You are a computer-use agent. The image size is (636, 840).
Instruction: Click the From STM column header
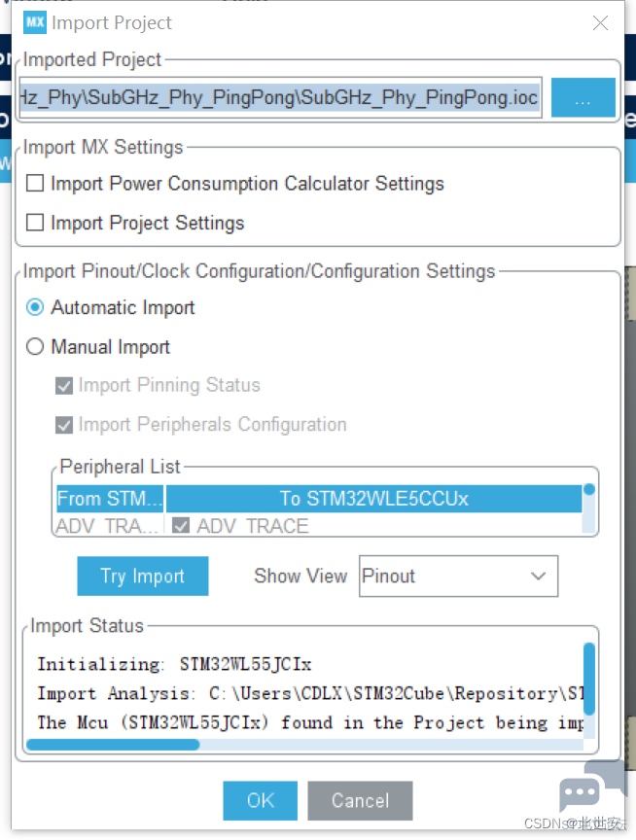110,499
